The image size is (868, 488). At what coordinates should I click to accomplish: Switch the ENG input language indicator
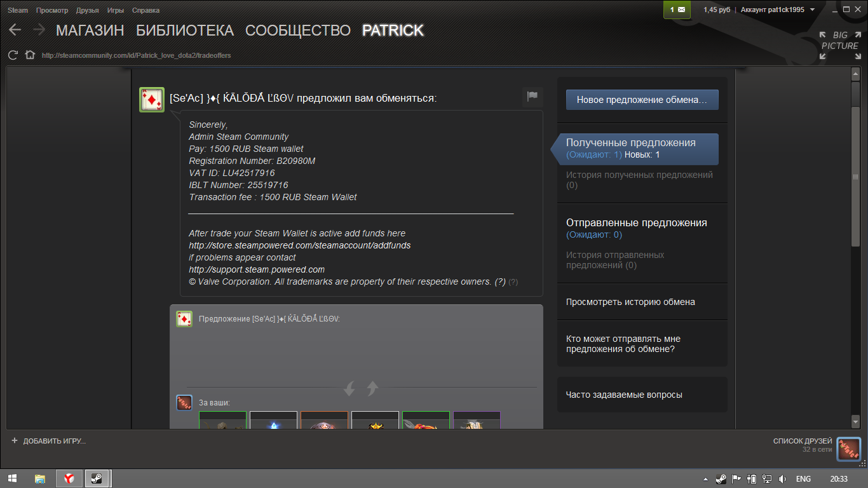click(803, 478)
